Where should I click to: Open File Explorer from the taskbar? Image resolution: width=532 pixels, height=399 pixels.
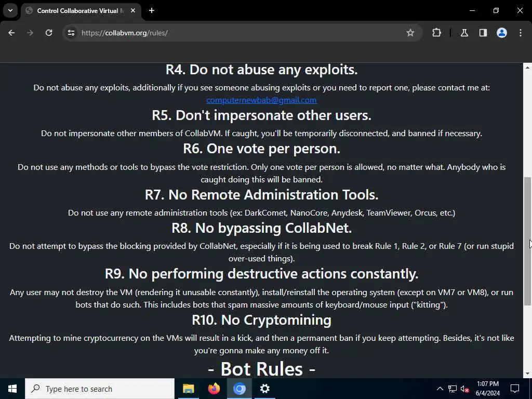tap(188, 389)
